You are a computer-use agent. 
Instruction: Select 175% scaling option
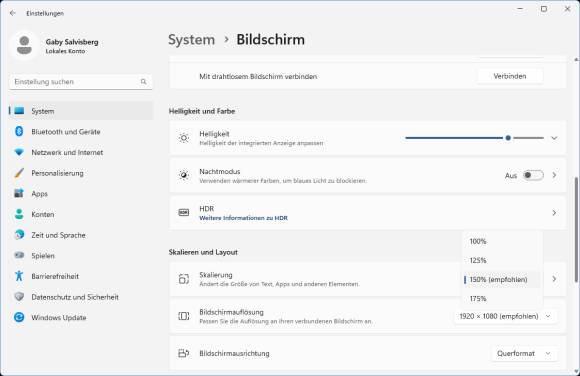coord(502,298)
